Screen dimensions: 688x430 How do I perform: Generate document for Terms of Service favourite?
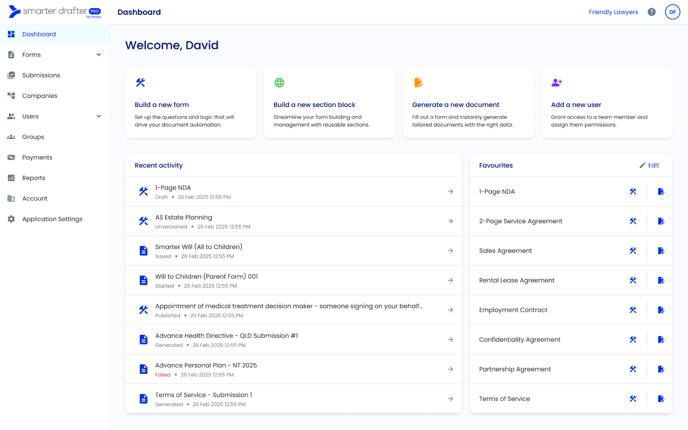tap(661, 399)
